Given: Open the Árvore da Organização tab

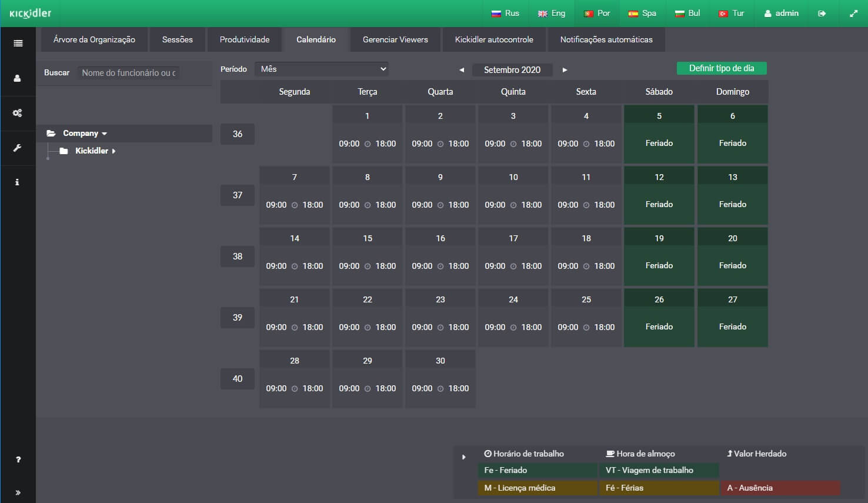Looking at the screenshot, I should [94, 39].
